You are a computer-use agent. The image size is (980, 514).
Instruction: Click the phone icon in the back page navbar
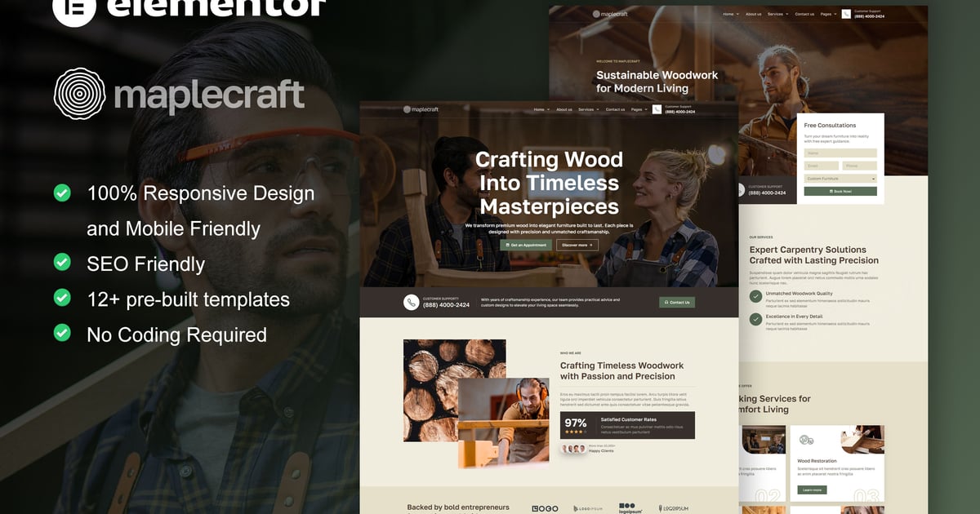point(846,14)
